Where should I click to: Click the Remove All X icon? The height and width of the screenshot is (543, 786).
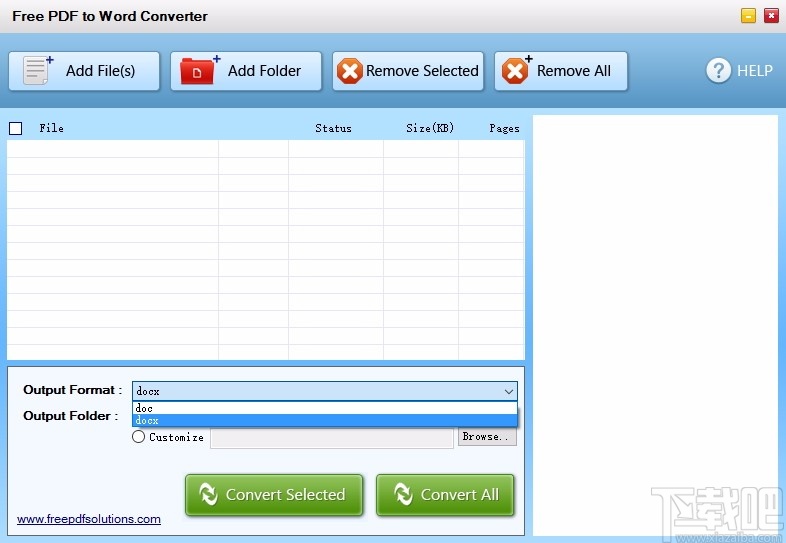tap(516, 69)
